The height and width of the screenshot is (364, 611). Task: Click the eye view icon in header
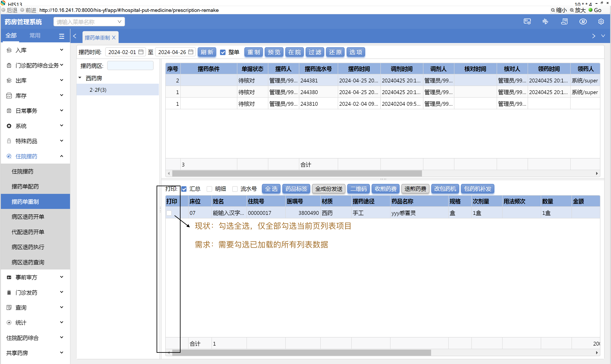pyautogui.click(x=583, y=22)
